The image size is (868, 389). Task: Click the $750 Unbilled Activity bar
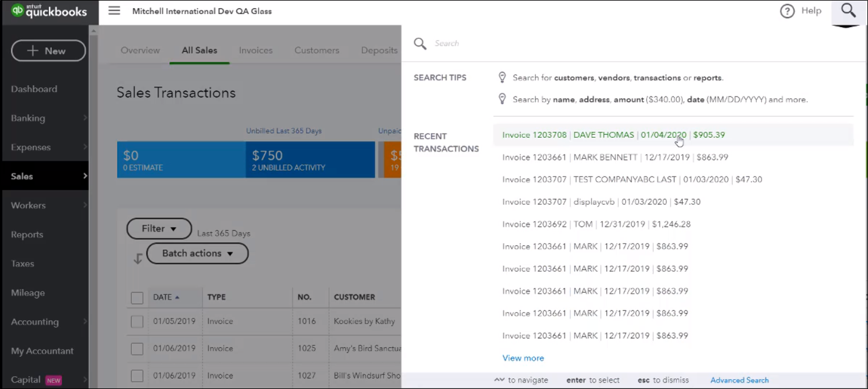[310, 159]
